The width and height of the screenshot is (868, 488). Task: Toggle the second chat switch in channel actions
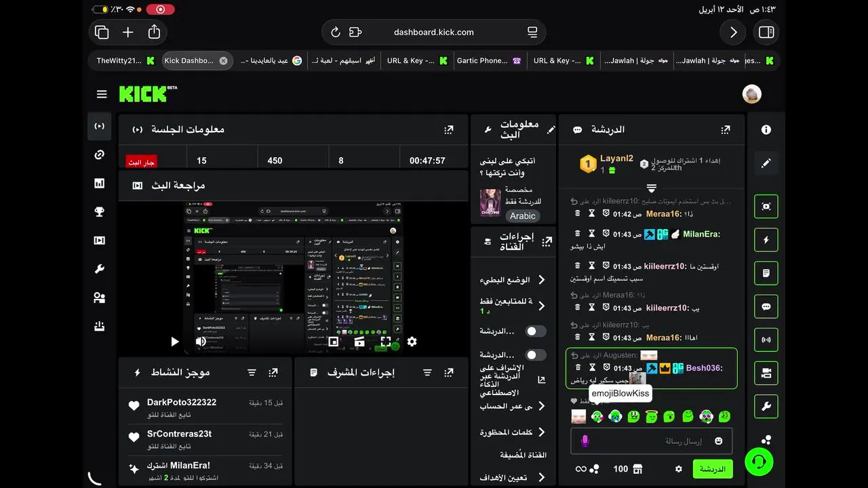click(536, 355)
